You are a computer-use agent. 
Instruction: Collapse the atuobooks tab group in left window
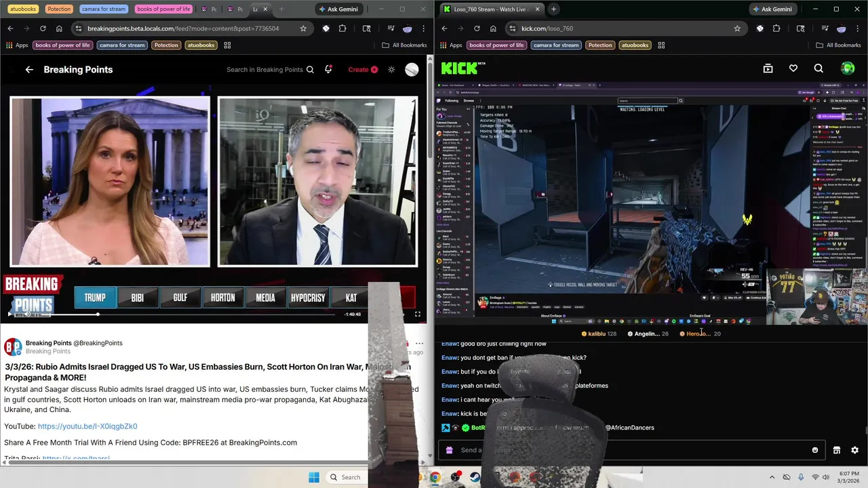(x=23, y=9)
